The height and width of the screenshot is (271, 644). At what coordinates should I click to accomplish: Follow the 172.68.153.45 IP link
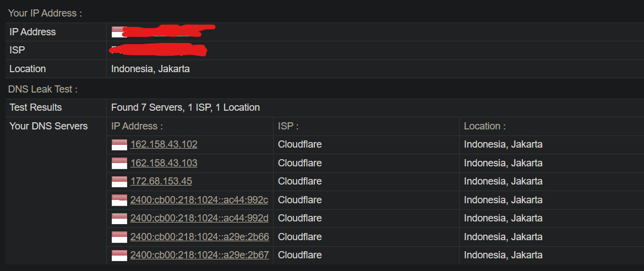[x=161, y=181]
